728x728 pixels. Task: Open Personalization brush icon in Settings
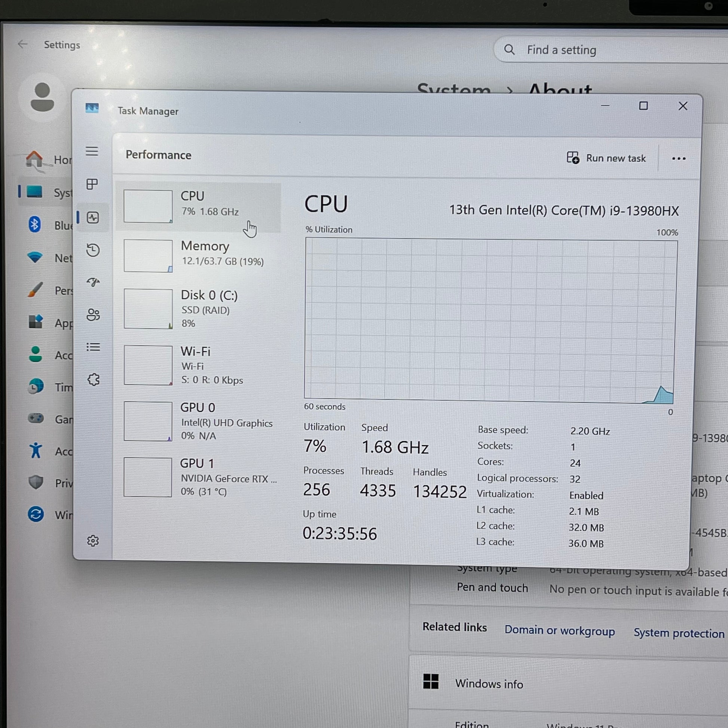coord(35,290)
